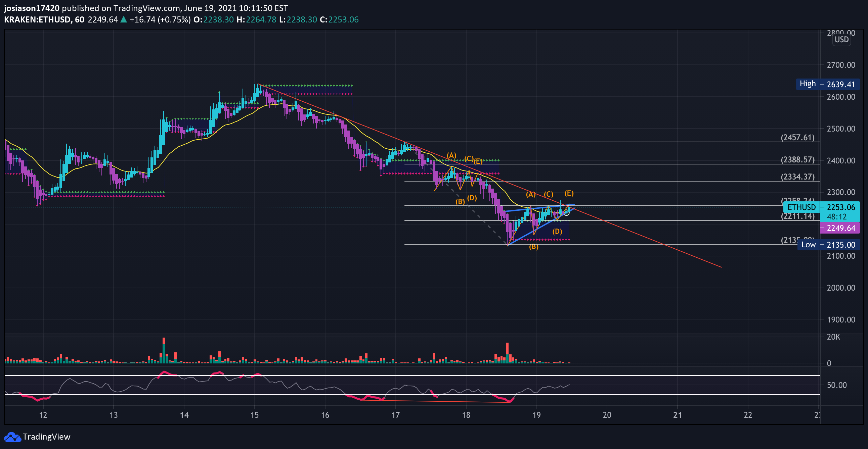Image resolution: width=868 pixels, height=449 pixels.
Task: Click the 1900.00 price axis label
Action: click(841, 320)
